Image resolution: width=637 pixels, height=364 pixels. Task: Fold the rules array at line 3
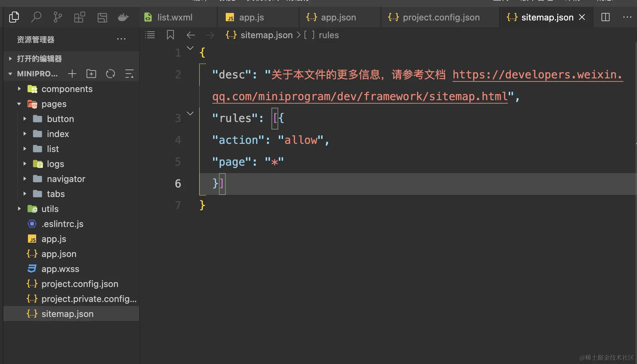190,113
